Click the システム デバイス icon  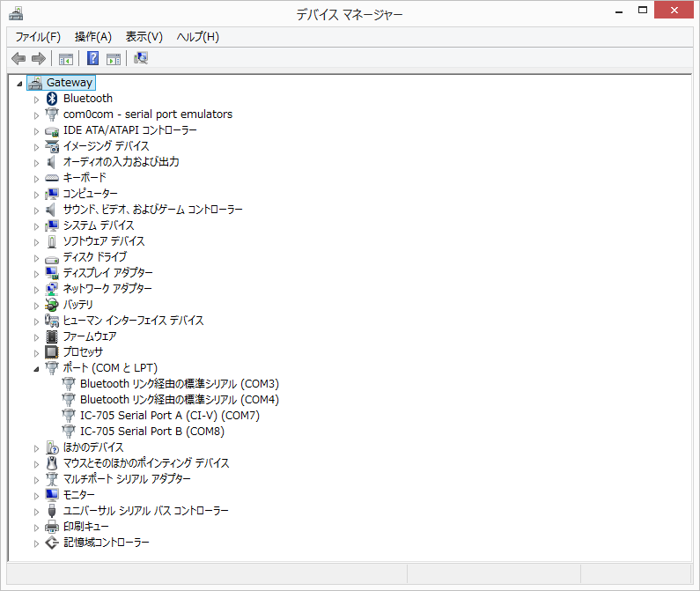tap(52, 225)
